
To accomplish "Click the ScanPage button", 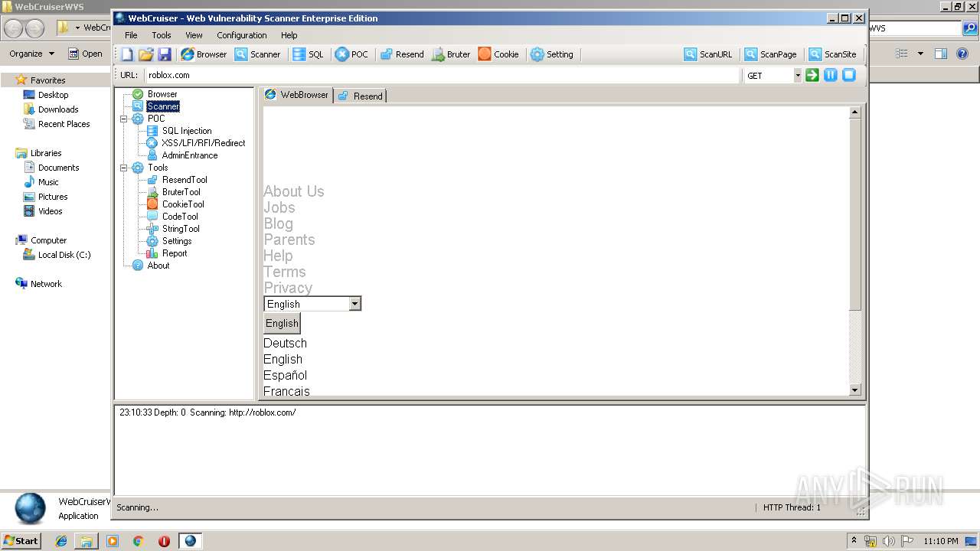I will pyautogui.click(x=771, y=54).
